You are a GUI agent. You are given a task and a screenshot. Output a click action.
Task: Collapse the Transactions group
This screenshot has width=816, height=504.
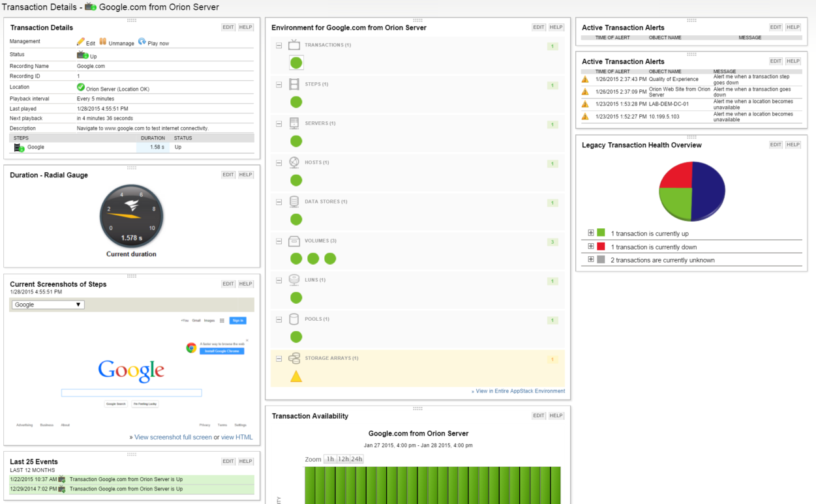point(279,46)
